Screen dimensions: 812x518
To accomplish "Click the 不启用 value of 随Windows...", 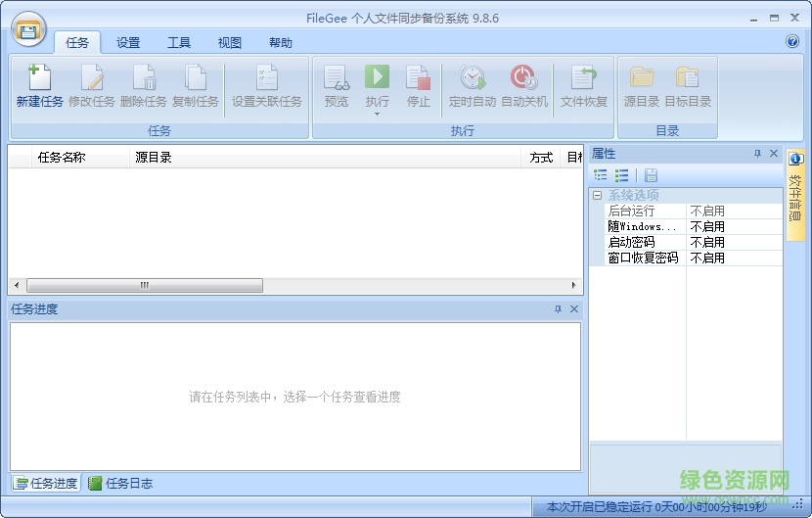I will pos(707,226).
